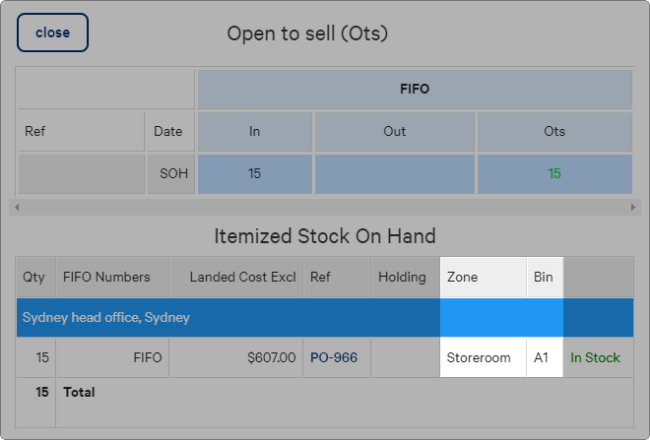The height and width of the screenshot is (440, 650).
Task: Click the A1 bin cell
Action: (545, 357)
